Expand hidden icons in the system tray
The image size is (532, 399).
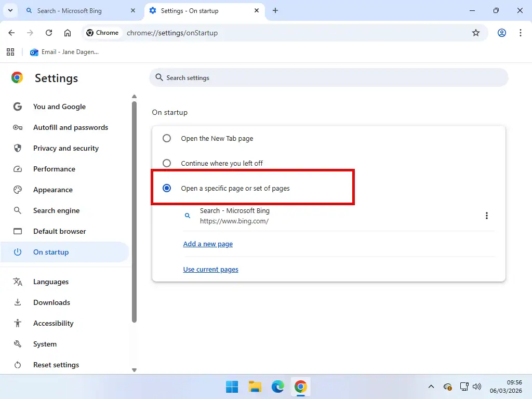(x=431, y=387)
